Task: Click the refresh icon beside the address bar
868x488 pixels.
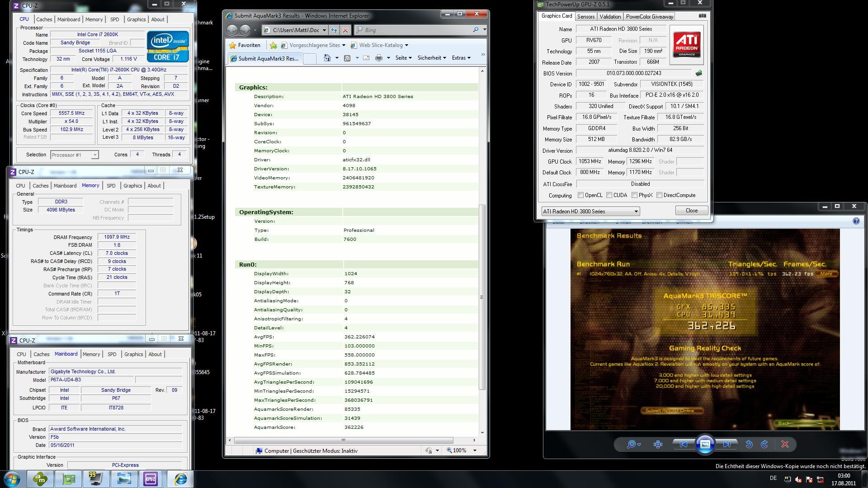Action: click(334, 30)
